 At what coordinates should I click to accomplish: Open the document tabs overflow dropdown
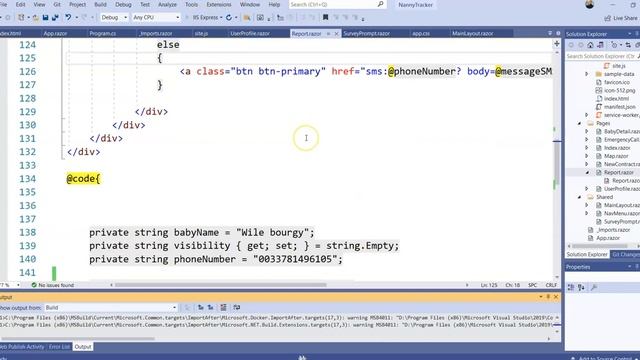[550, 33]
